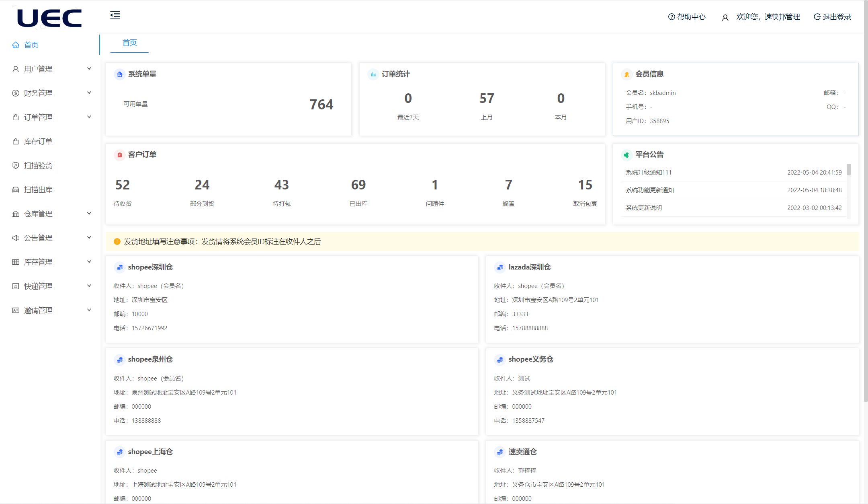Screen dimensions: 868x504
Task: Click the 仓库管理 building icon
Action: click(x=16, y=214)
